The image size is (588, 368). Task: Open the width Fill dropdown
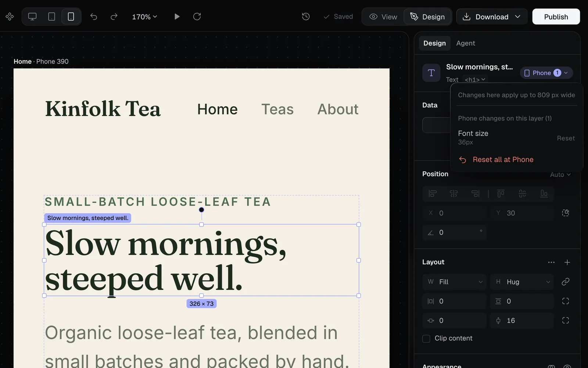click(x=454, y=282)
